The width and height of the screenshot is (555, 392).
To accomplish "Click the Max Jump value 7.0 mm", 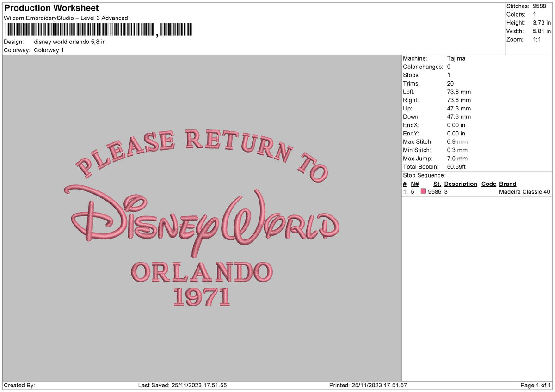I will 457,158.
